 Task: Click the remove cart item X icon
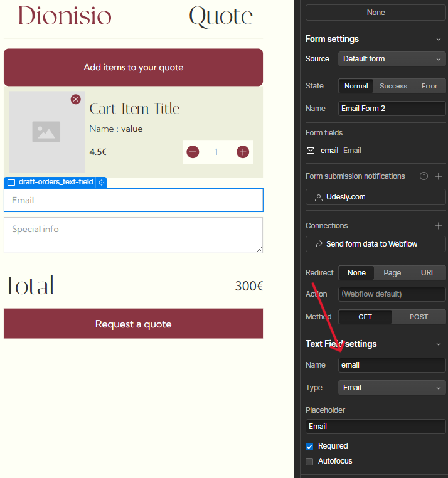(x=76, y=99)
